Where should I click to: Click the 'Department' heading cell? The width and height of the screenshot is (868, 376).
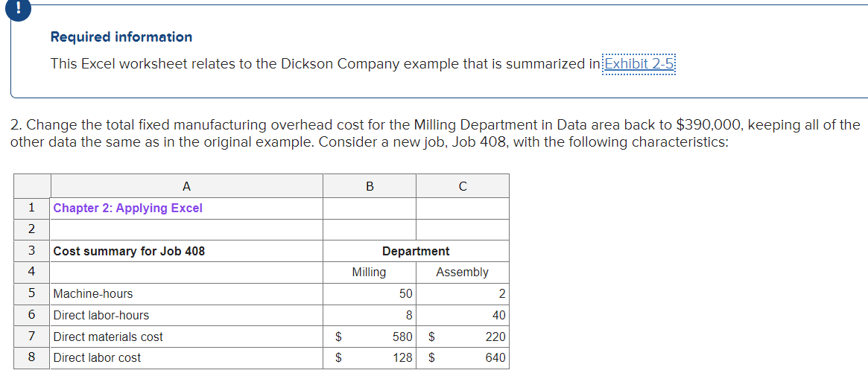click(416, 251)
